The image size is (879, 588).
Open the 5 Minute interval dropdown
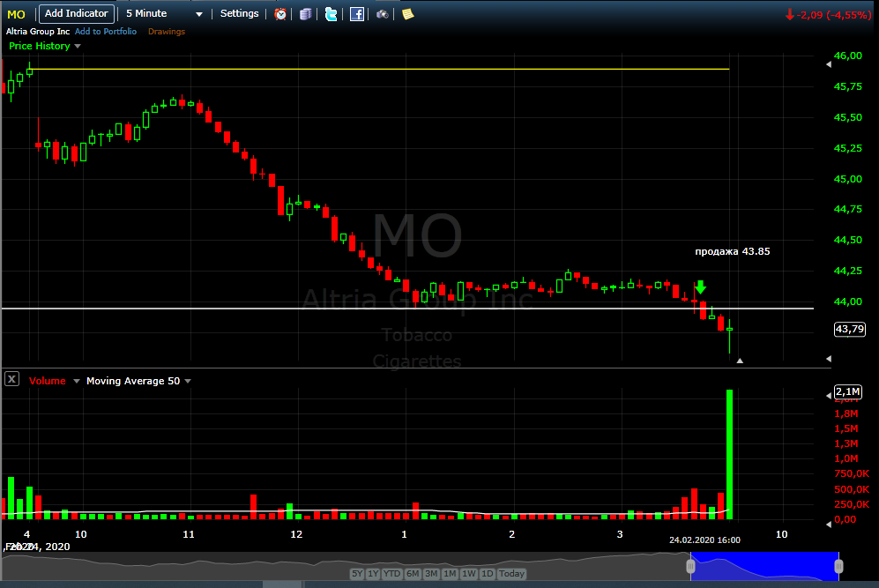click(x=164, y=13)
